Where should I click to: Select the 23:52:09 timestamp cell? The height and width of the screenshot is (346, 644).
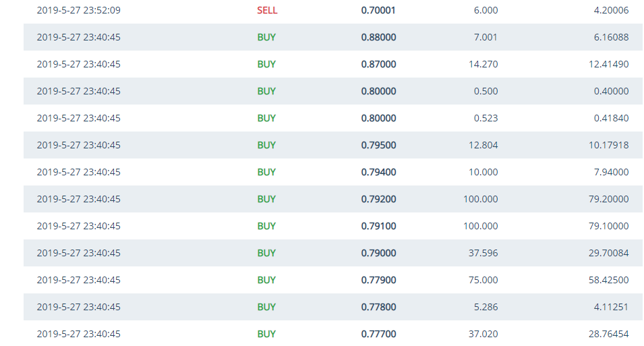pos(79,11)
